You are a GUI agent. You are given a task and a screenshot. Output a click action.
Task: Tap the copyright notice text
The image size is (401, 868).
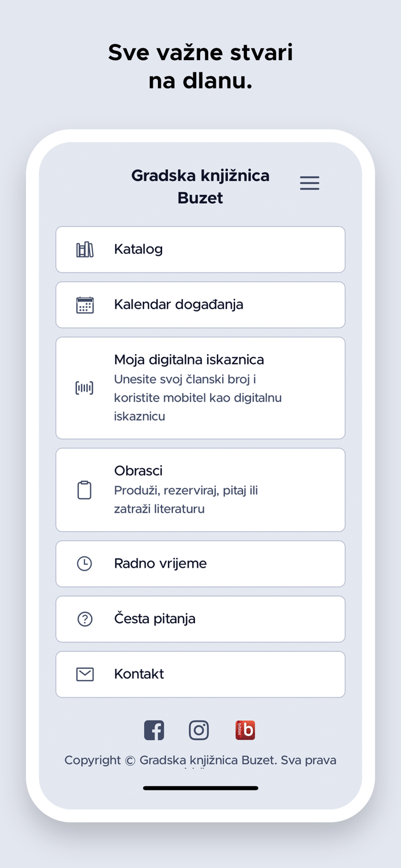point(200,760)
